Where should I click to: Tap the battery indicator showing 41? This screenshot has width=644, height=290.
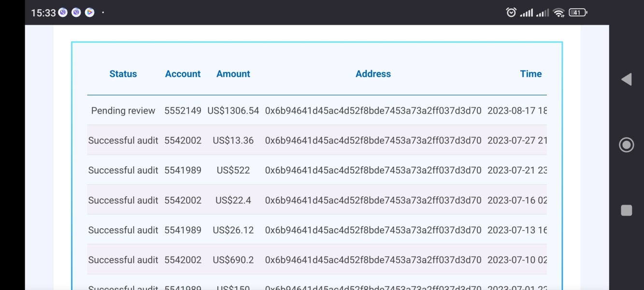(x=578, y=13)
